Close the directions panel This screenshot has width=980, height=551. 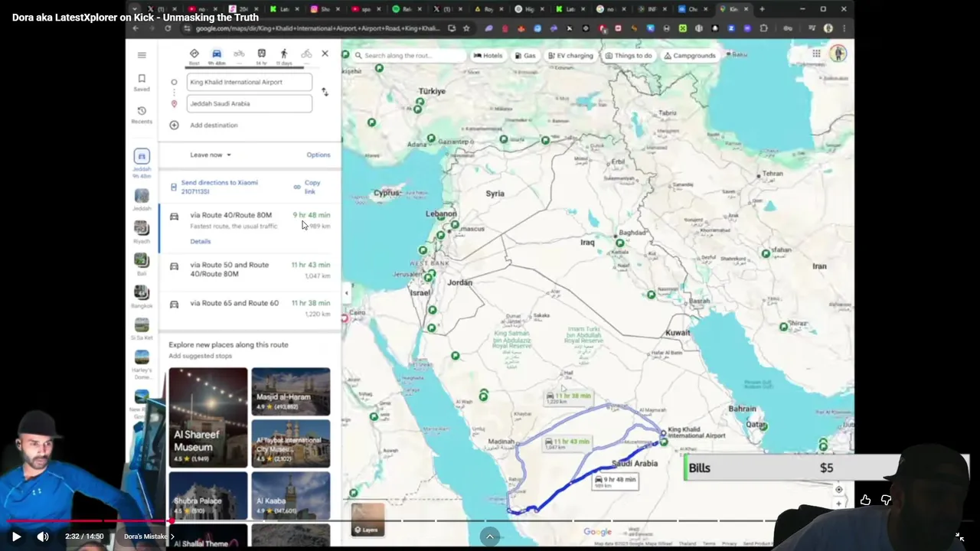(325, 54)
